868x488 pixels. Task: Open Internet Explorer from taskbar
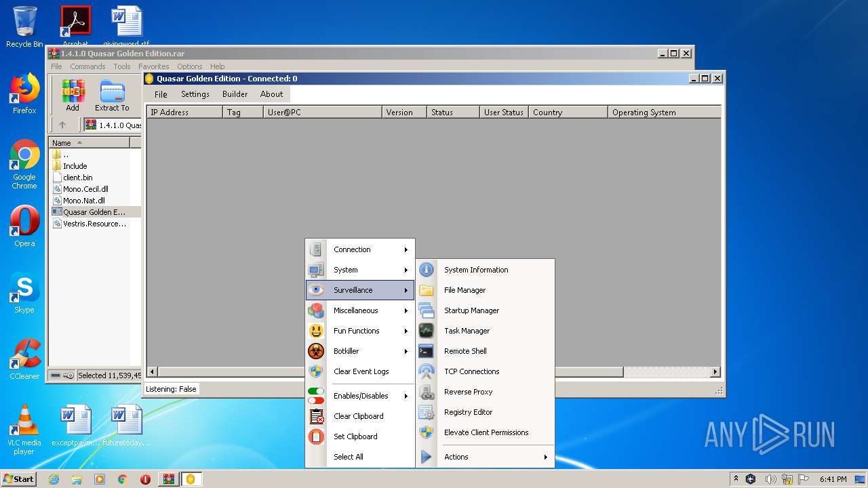tap(54, 479)
